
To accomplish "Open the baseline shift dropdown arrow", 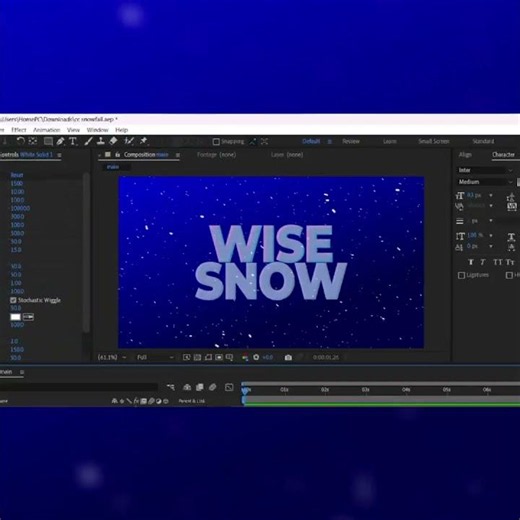I will 491,246.
